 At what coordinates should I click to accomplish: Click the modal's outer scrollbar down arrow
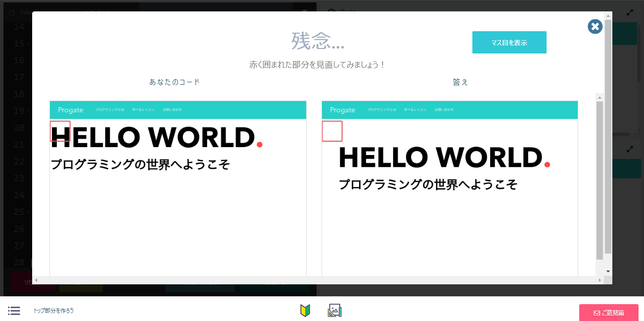[x=608, y=271]
